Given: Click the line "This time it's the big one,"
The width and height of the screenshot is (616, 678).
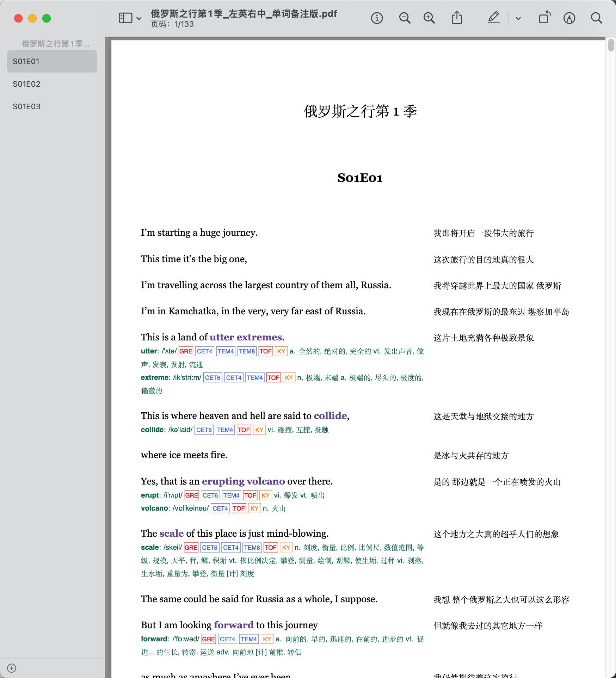Looking at the screenshot, I should pyautogui.click(x=194, y=259).
